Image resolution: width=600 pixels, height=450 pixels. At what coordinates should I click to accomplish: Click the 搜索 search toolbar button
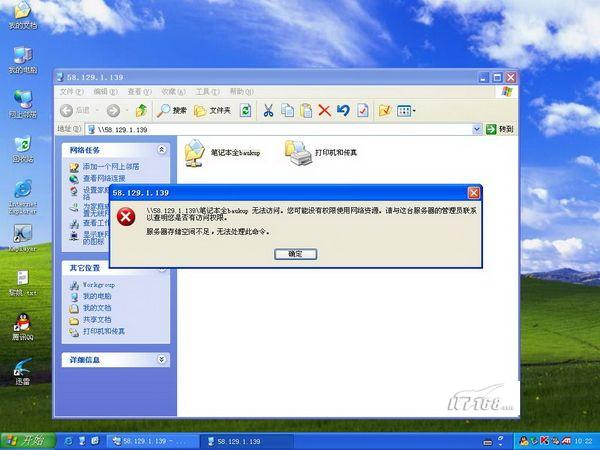pyautogui.click(x=172, y=110)
